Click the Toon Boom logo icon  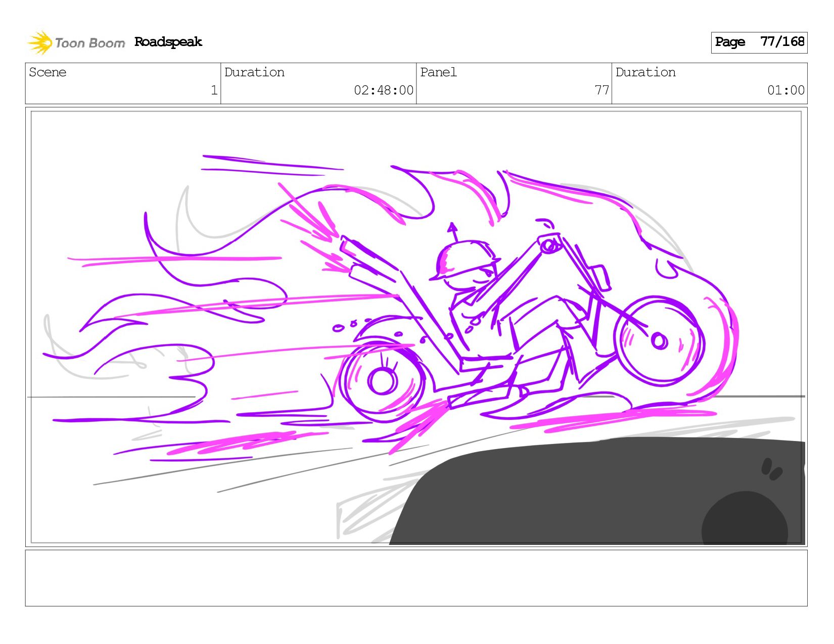coord(40,42)
